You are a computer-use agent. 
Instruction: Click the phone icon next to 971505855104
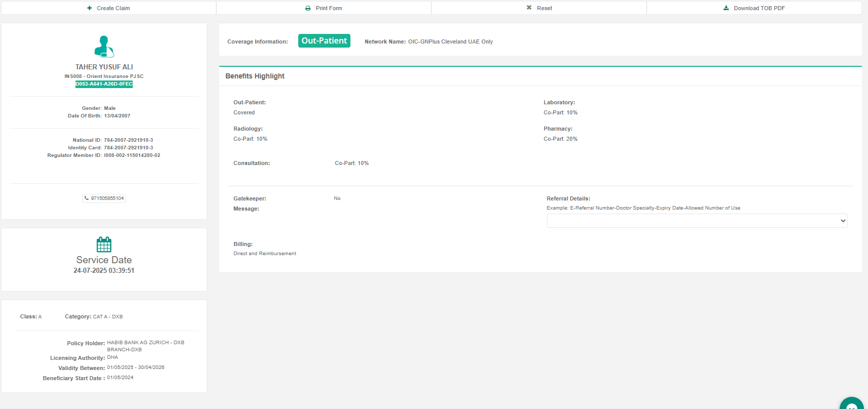87,198
